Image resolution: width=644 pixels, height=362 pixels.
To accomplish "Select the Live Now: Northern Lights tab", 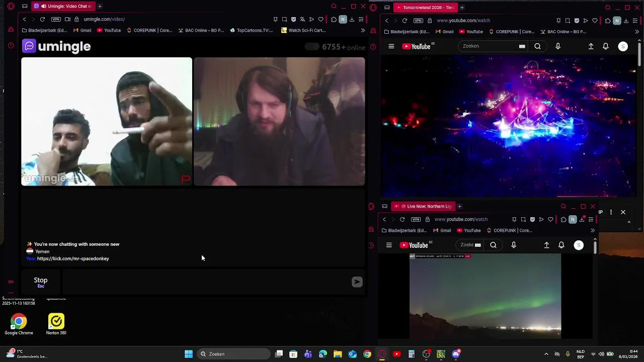I will click(x=423, y=206).
